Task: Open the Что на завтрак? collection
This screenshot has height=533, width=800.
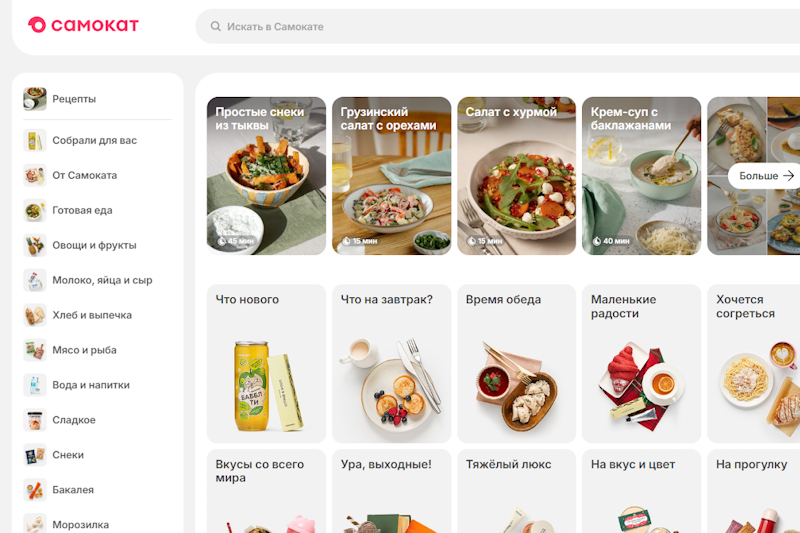Action: coord(391,364)
